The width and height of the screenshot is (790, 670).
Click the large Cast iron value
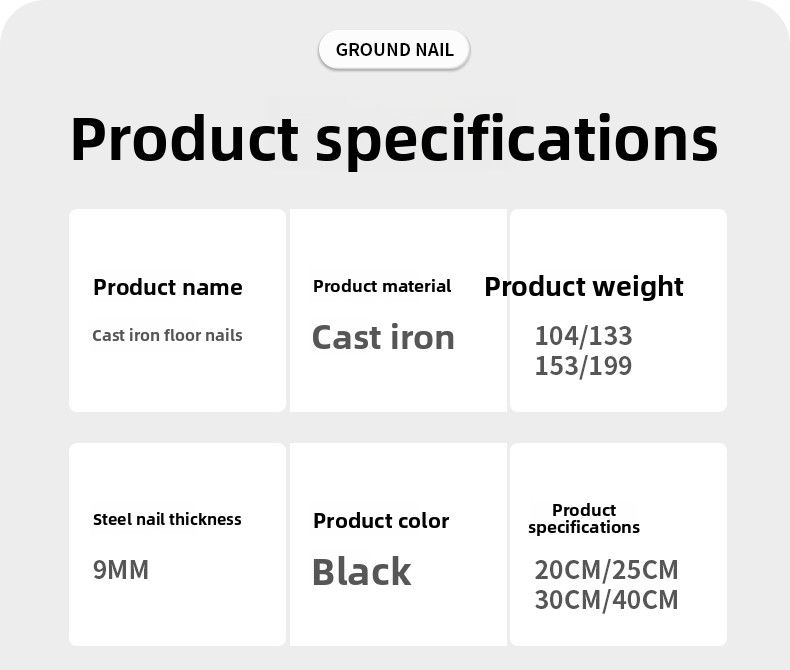click(x=383, y=337)
